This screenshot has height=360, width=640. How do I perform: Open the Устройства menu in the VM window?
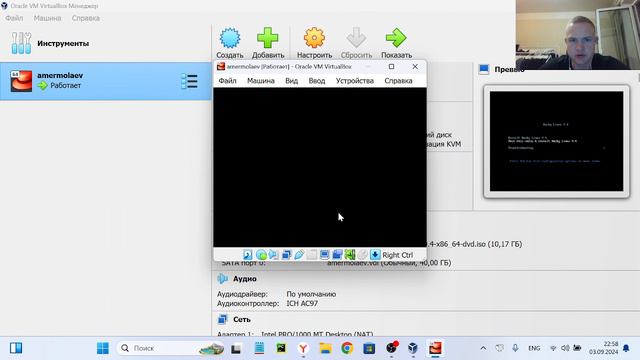click(355, 81)
